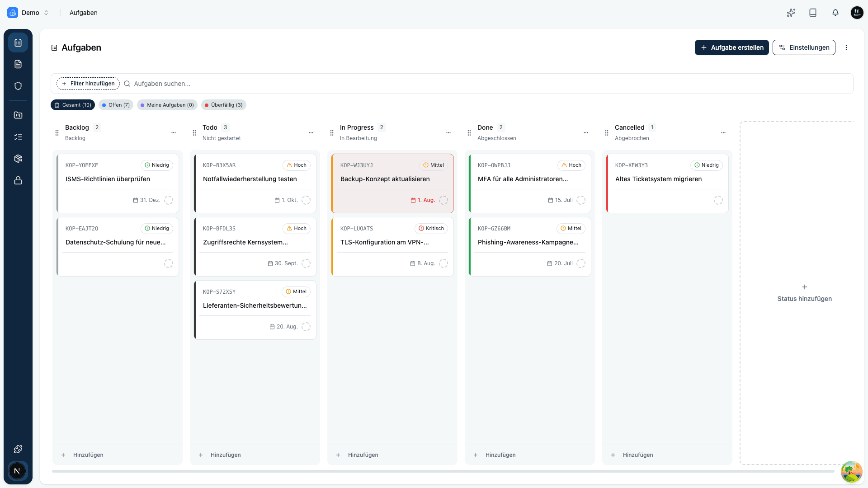
Task: Open the puzzle integrations icon in the sidebar
Action: click(x=18, y=449)
